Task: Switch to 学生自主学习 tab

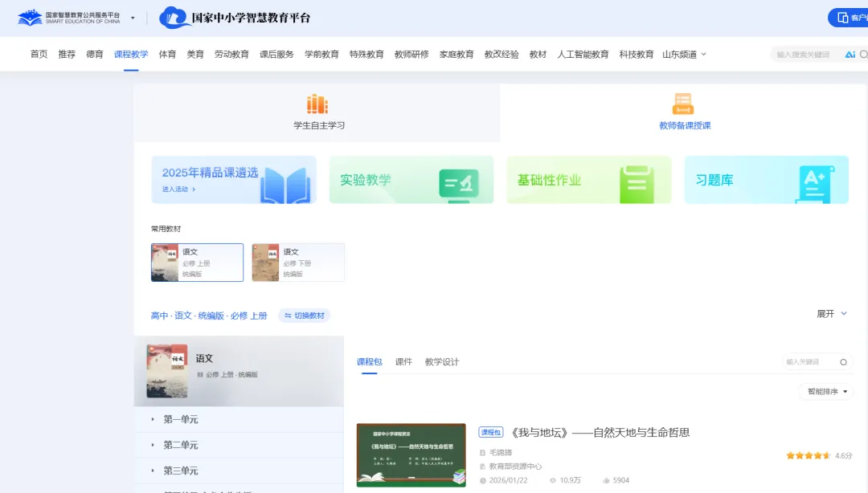Action: click(x=317, y=112)
